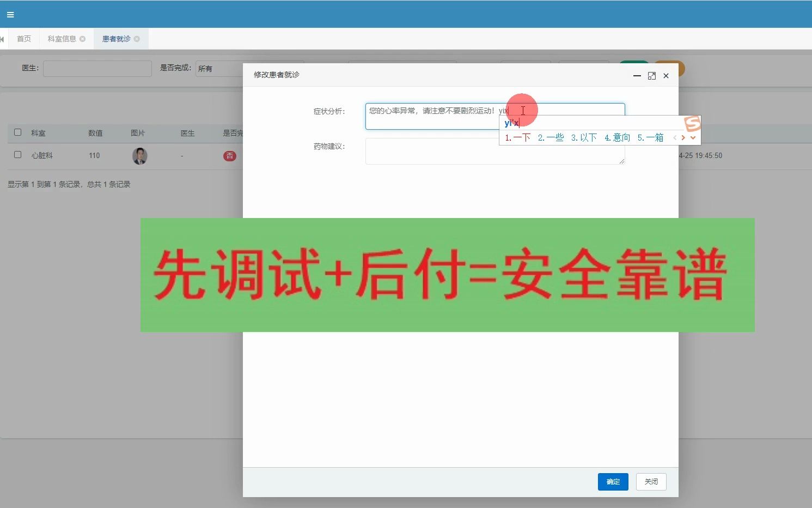Switch to the 科室信息 tab
This screenshot has width=812, height=508.
62,38
